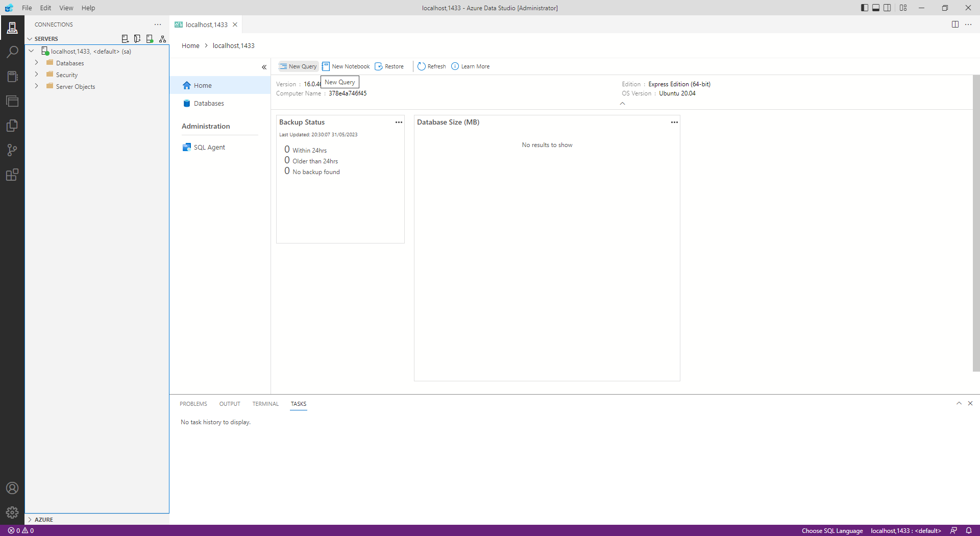Select the localhost,1433 editor tab
The image size is (980, 536).
pos(206,25)
